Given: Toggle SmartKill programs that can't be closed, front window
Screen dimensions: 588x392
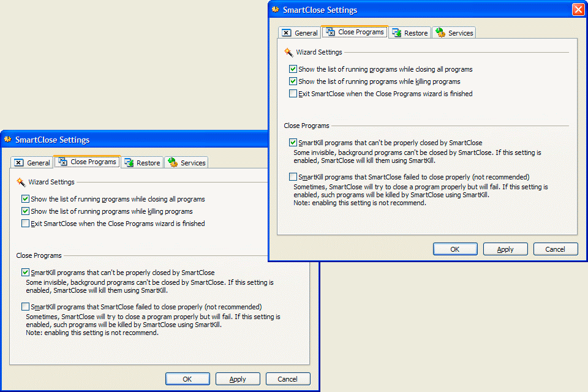Looking at the screenshot, I should 293,143.
